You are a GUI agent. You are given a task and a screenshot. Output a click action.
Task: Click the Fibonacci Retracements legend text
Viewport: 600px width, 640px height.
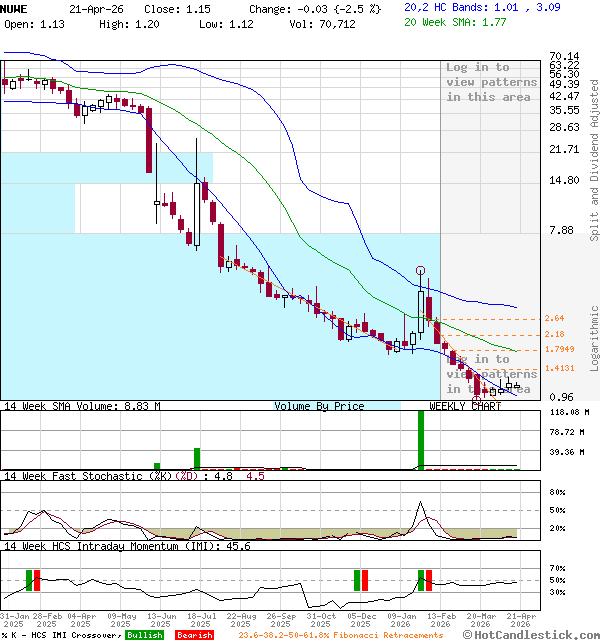(x=341, y=635)
